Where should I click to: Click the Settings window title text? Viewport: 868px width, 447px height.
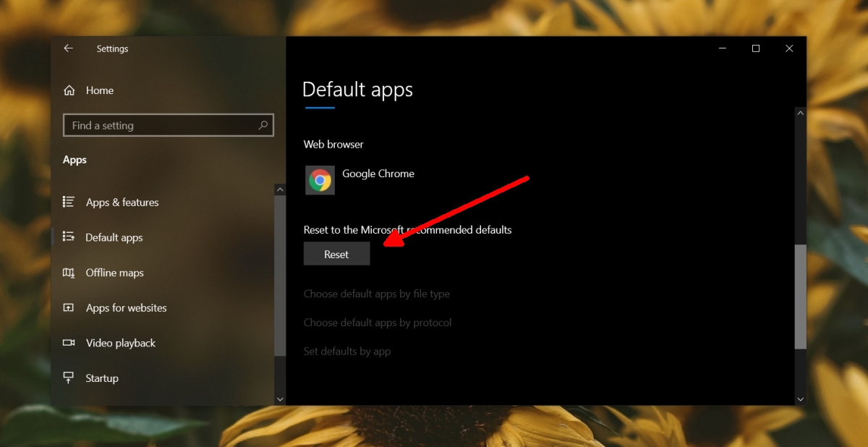[x=112, y=48]
